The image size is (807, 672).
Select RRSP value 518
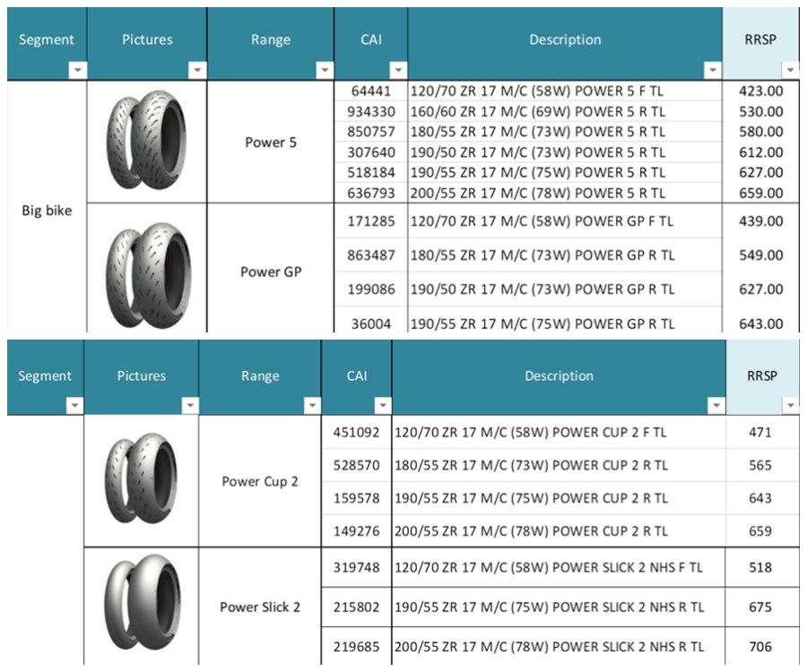pos(760,567)
